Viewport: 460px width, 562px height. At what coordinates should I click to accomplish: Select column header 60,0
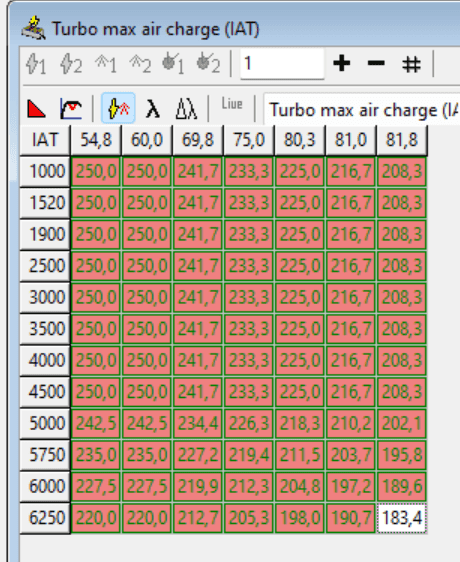pos(147,140)
